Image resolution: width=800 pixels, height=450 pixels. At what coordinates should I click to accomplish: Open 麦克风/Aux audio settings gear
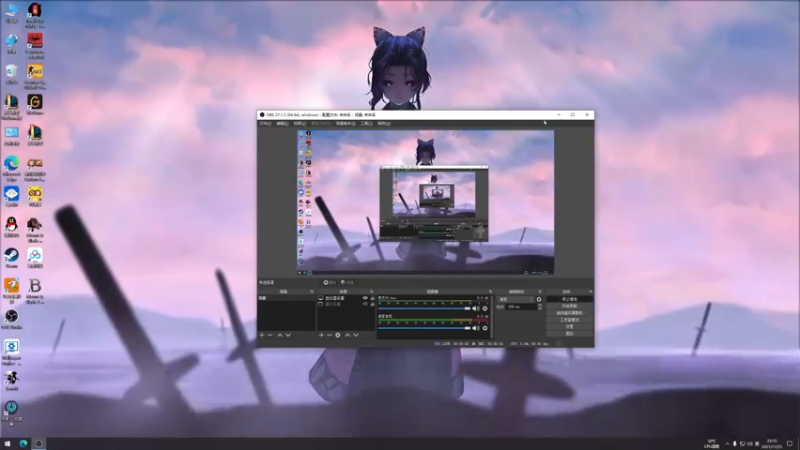(485, 308)
